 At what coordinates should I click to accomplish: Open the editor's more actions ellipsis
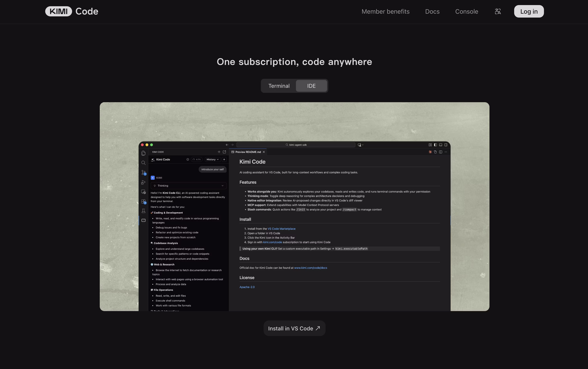click(x=446, y=152)
